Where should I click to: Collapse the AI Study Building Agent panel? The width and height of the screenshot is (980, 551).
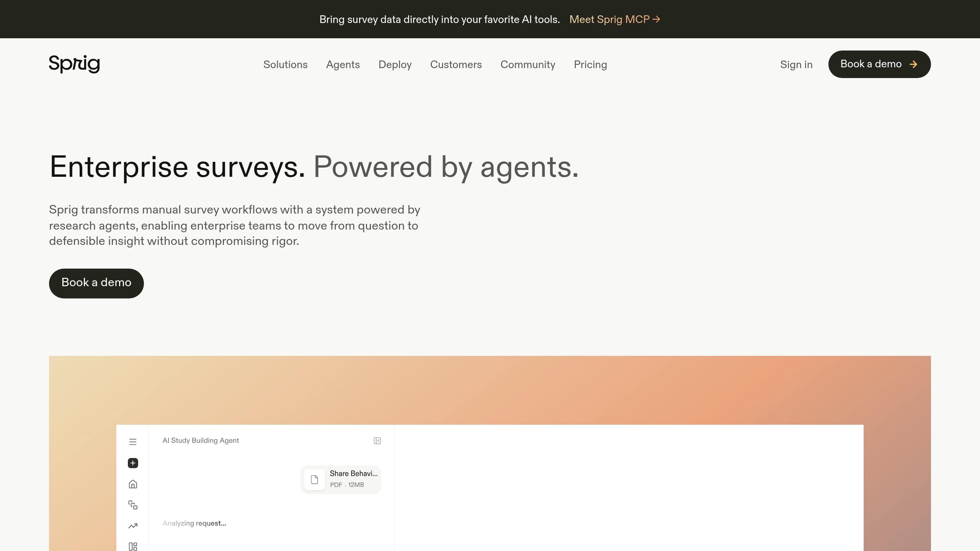pyautogui.click(x=377, y=441)
